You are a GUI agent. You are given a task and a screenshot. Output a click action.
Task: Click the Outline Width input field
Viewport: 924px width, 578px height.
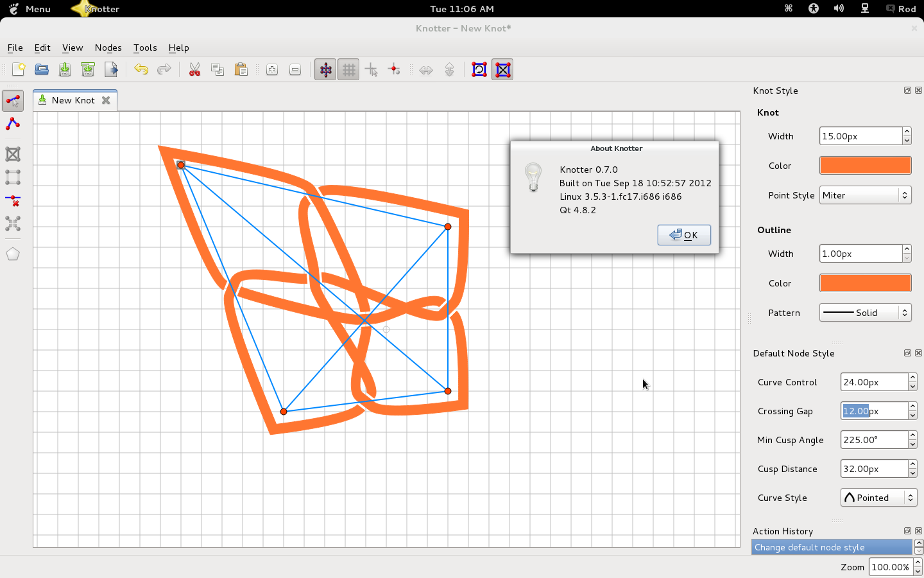(860, 254)
